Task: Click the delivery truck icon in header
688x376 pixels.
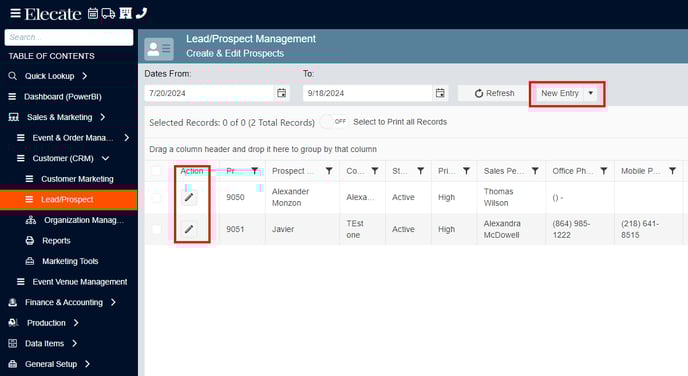Action: 108,14
